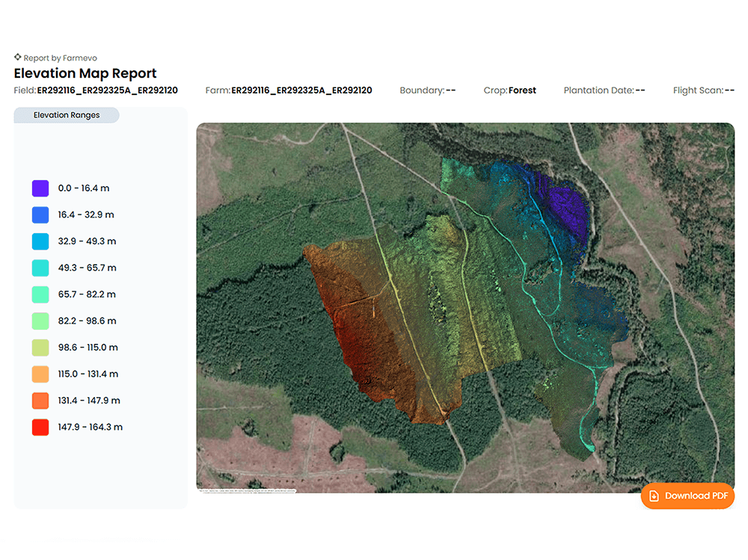Select the 131.4 - 147.9 m swatch
Viewport: 748px width, 560px height.
pyautogui.click(x=40, y=401)
